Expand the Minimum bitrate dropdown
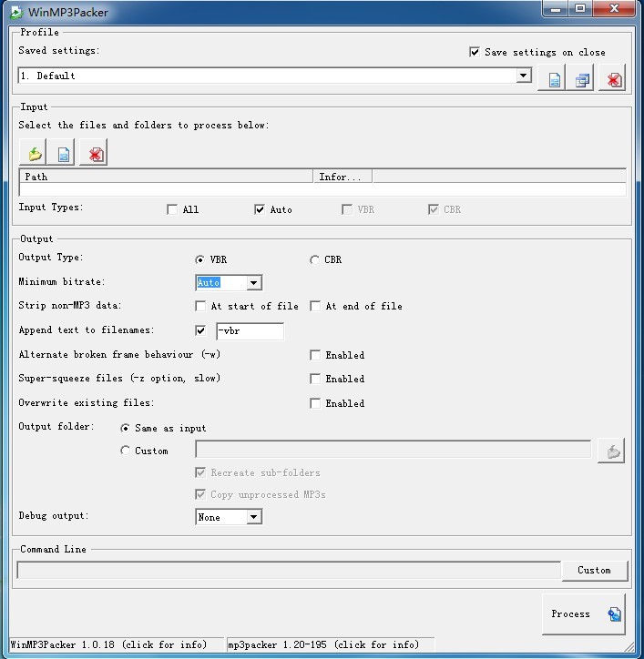Screen dimensions: 644x659 254,283
